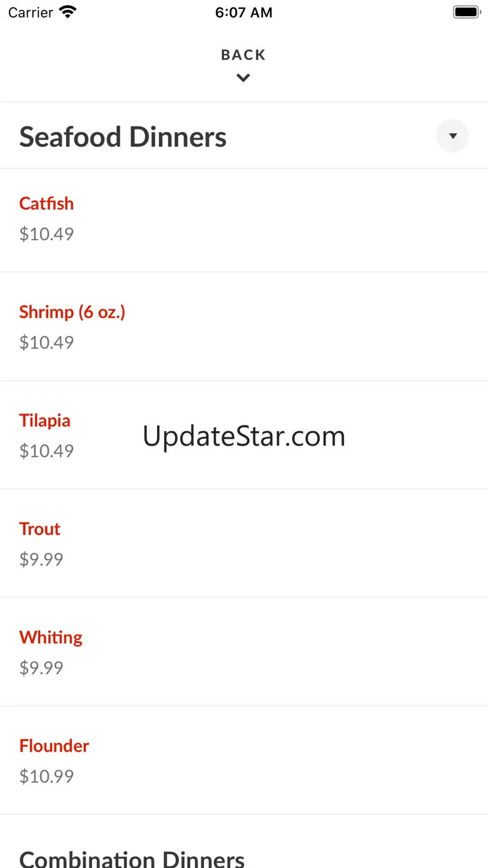Viewport: 488px width, 868px height.
Task: Click the Seafood Dinners heading
Action: [123, 137]
